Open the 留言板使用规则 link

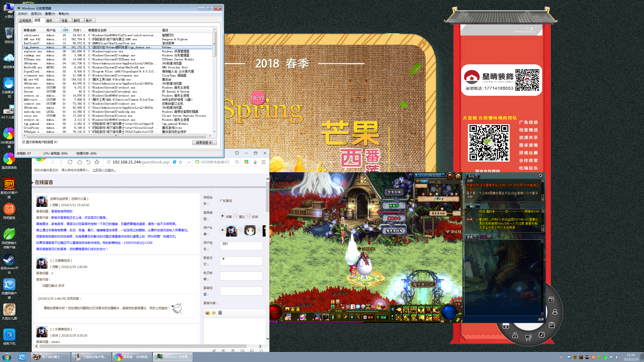[62, 211]
